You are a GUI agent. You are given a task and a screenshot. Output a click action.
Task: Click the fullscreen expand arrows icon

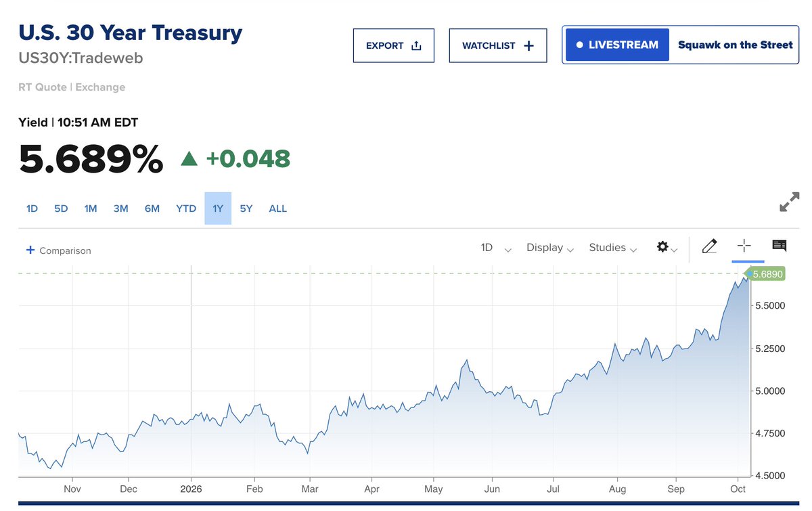click(x=789, y=202)
